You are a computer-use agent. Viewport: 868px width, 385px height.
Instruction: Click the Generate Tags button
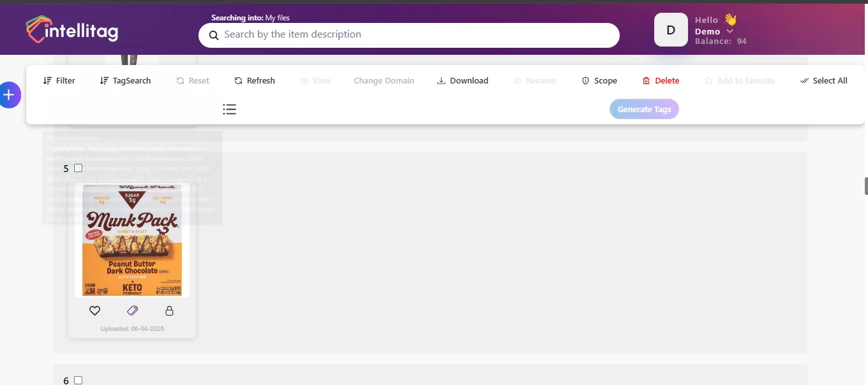point(644,109)
